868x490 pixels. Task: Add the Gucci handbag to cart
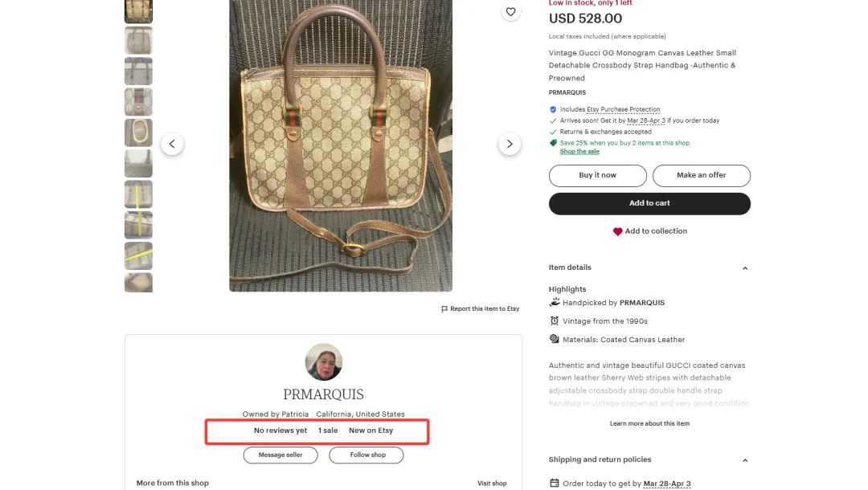[649, 203]
